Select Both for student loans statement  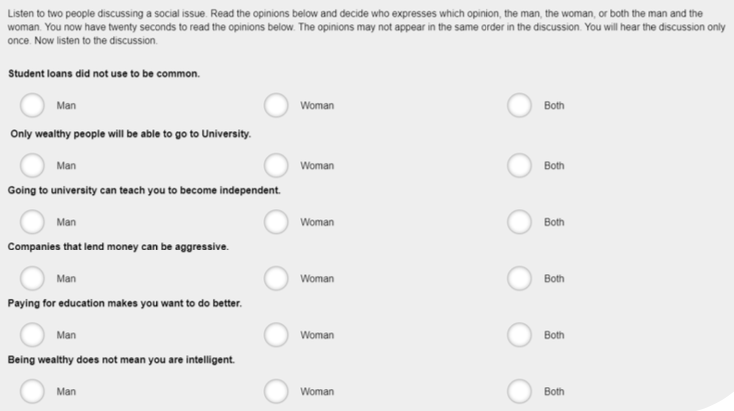(x=519, y=105)
